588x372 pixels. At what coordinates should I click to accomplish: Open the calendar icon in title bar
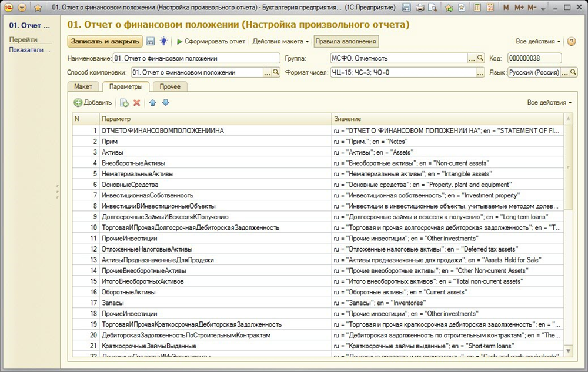491,7
